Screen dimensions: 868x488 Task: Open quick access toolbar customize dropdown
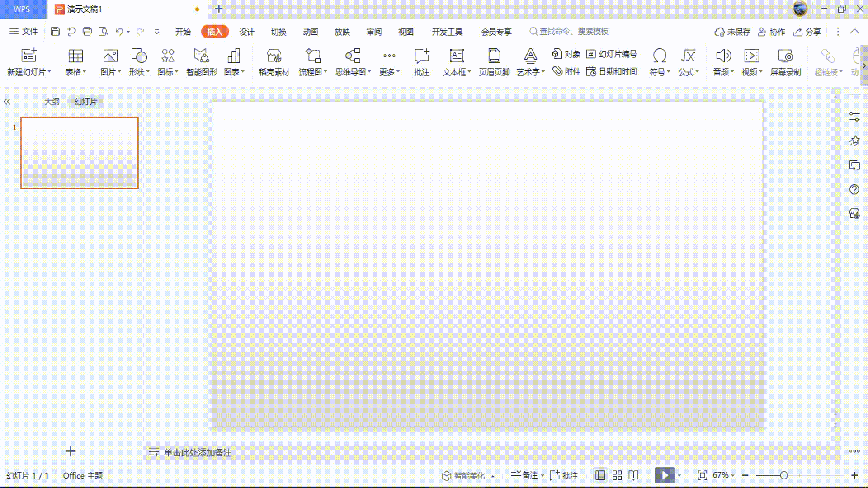(157, 32)
